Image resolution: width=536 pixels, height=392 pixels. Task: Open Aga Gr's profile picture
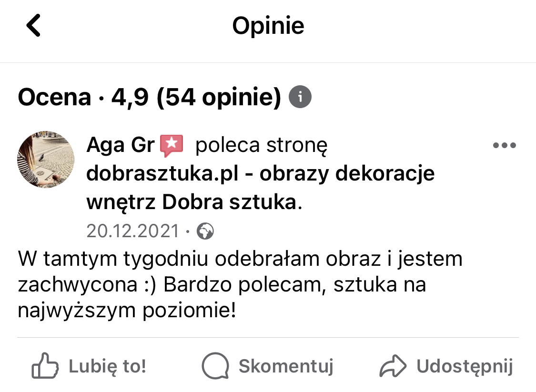(x=46, y=160)
